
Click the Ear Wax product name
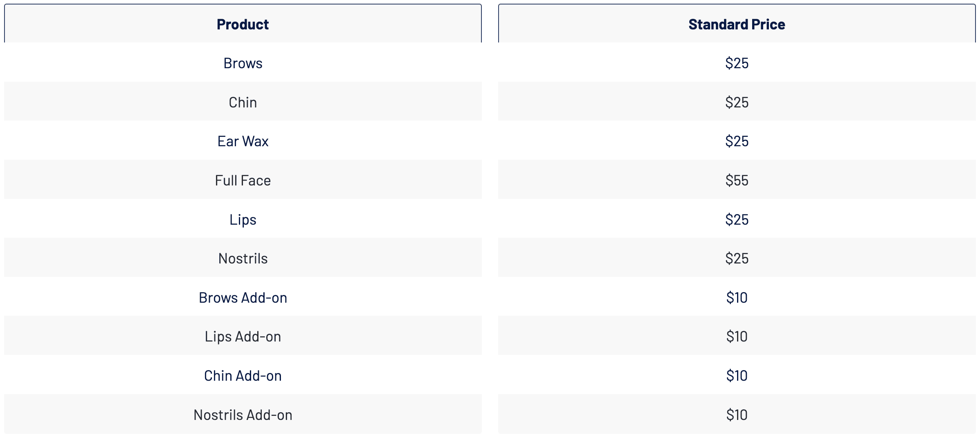[x=243, y=141]
